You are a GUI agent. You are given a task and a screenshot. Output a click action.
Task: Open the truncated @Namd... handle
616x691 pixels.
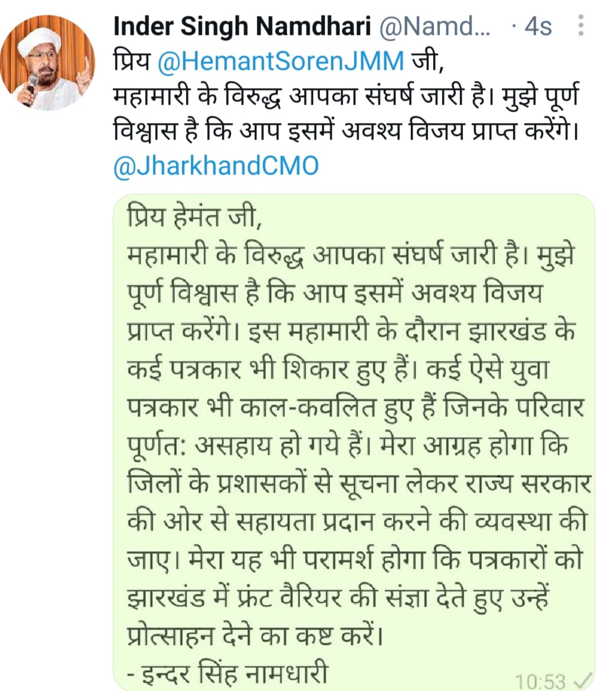coord(435,27)
